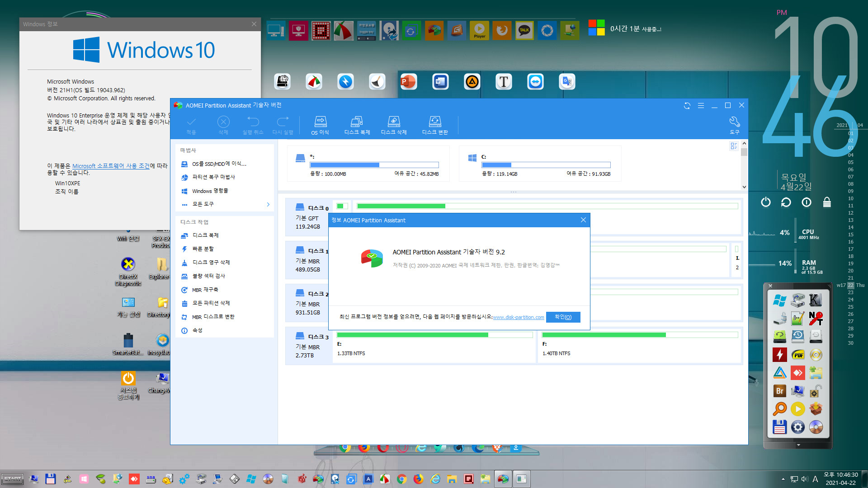This screenshot has width=868, height=488.
Task: Select 디스크 3 disk header
Action: pos(308,346)
